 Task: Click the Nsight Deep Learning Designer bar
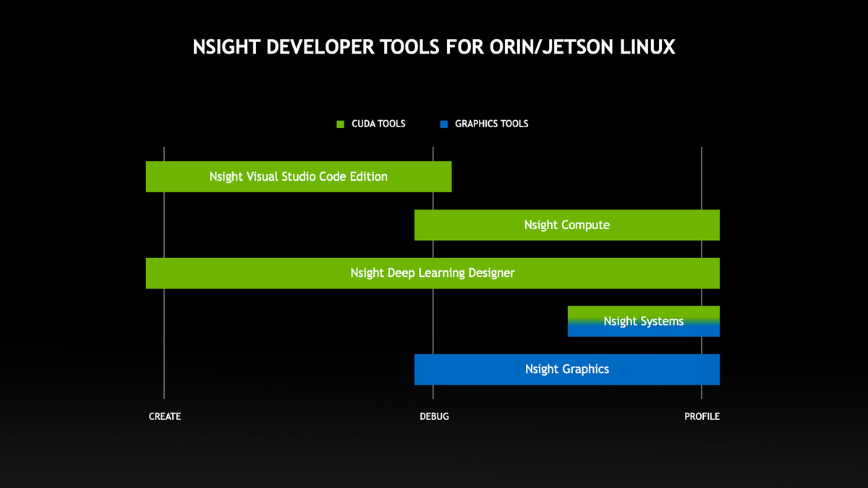point(432,273)
